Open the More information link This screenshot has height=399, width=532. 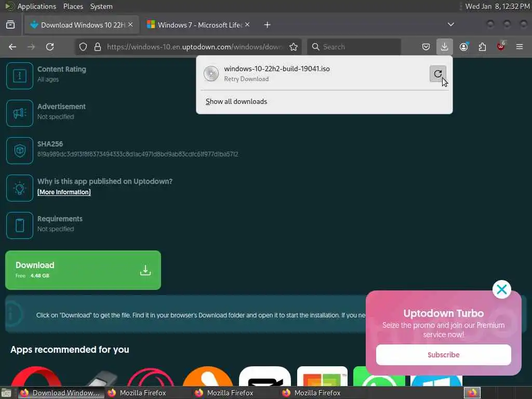pos(64,192)
